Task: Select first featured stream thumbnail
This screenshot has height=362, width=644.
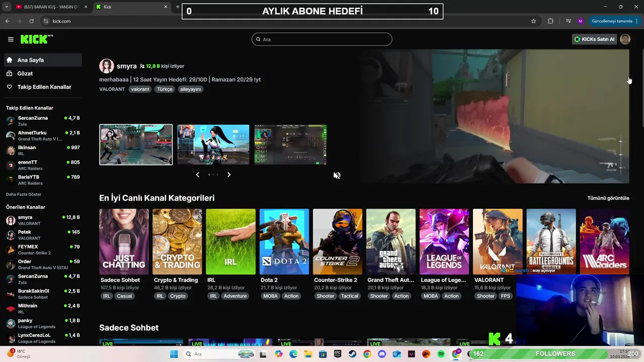Action: coord(136,145)
